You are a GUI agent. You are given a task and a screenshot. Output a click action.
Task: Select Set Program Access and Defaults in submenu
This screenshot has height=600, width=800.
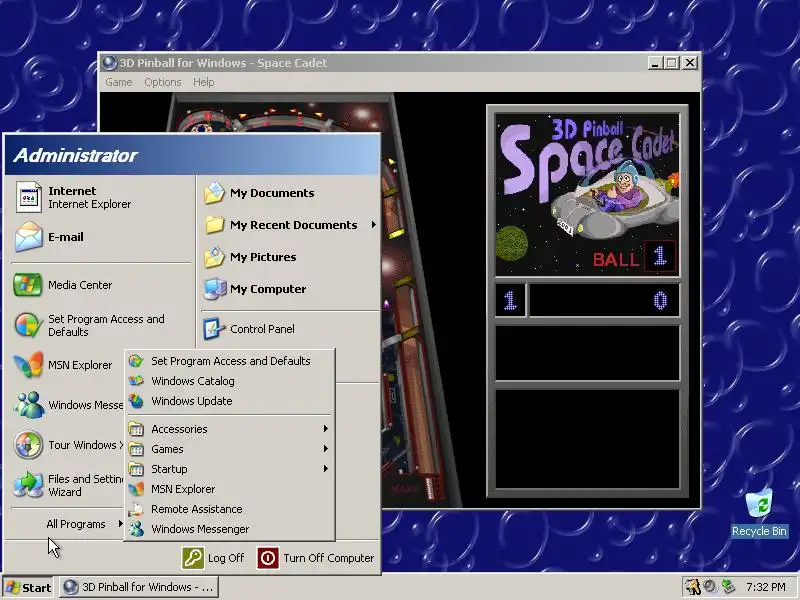click(x=229, y=361)
